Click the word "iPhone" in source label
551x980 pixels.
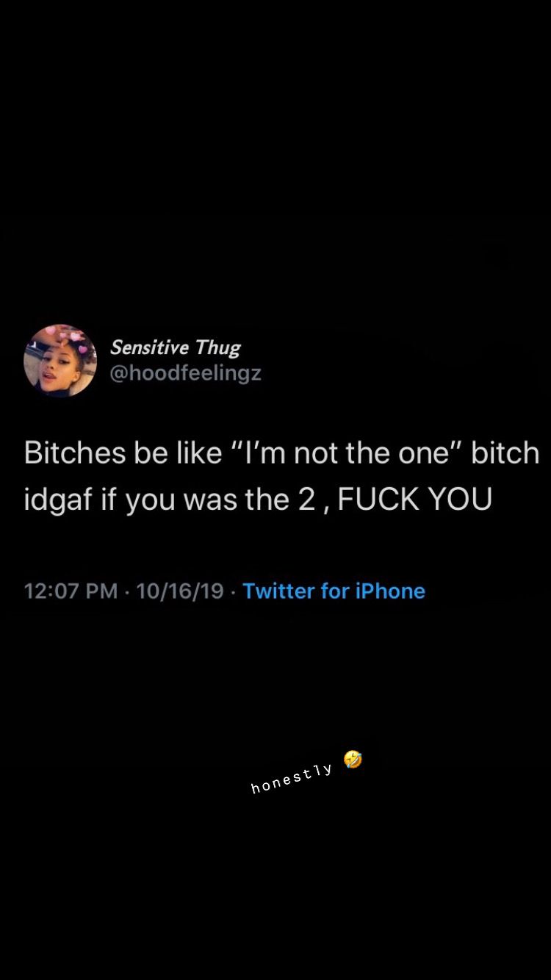390,591
